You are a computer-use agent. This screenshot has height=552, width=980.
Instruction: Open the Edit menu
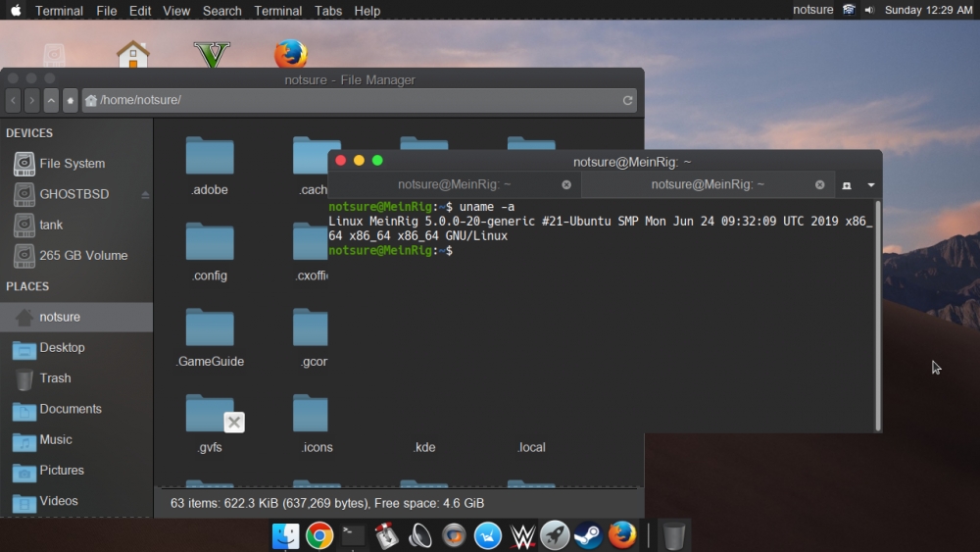click(x=140, y=11)
